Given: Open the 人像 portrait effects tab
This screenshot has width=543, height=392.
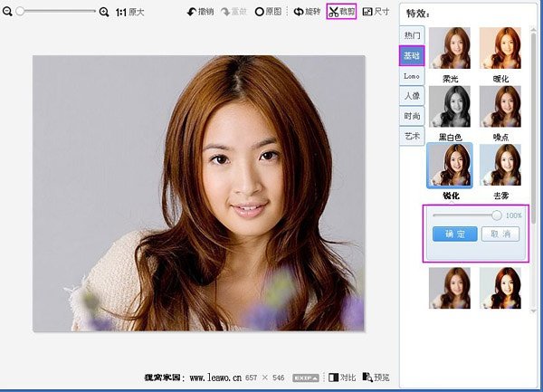Looking at the screenshot, I should (x=412, y=96).
